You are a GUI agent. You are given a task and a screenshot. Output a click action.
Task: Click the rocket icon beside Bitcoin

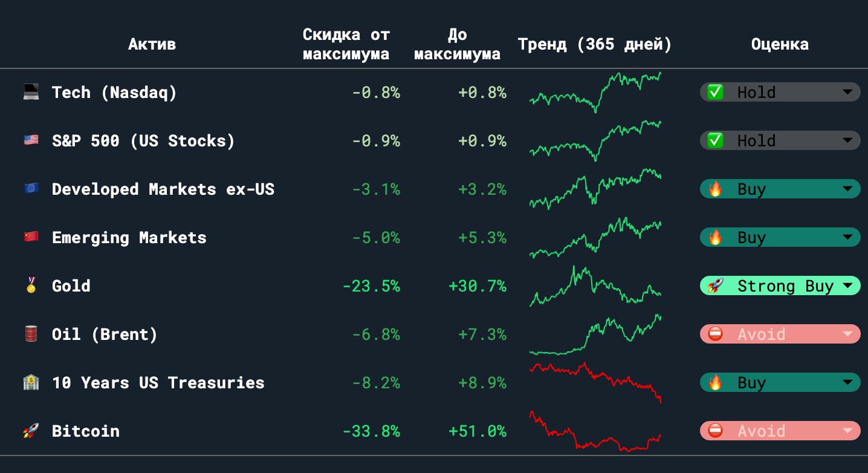(31, 431)
